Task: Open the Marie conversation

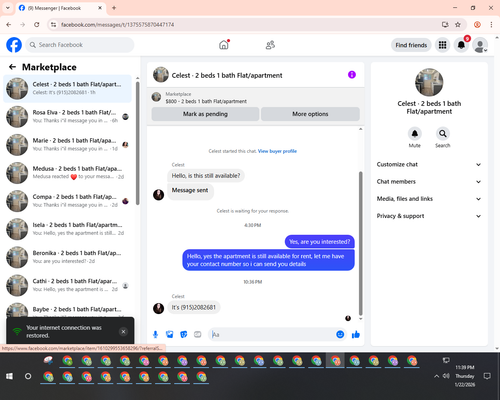Action: 68,145
